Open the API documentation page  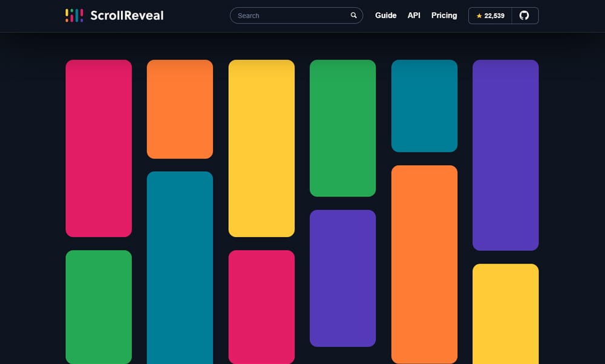pyautogui.click(x=414, y=15)
